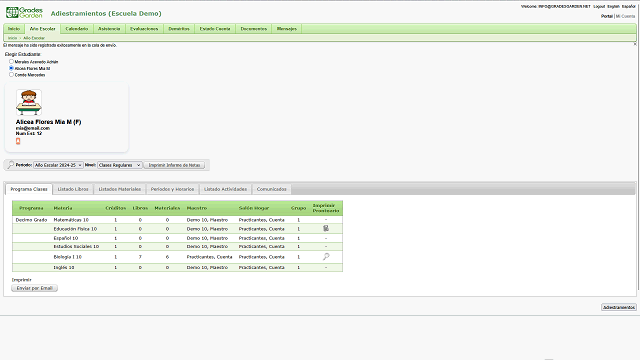Screen dimensions: 640x360
Task: Click the Decimo Grado program cell
Action: (31, 220)
